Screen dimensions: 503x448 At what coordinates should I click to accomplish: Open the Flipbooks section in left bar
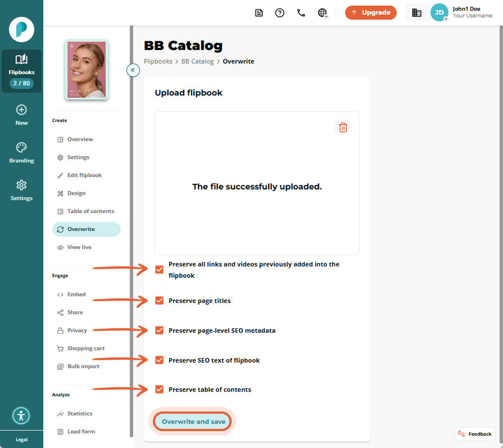21,71
